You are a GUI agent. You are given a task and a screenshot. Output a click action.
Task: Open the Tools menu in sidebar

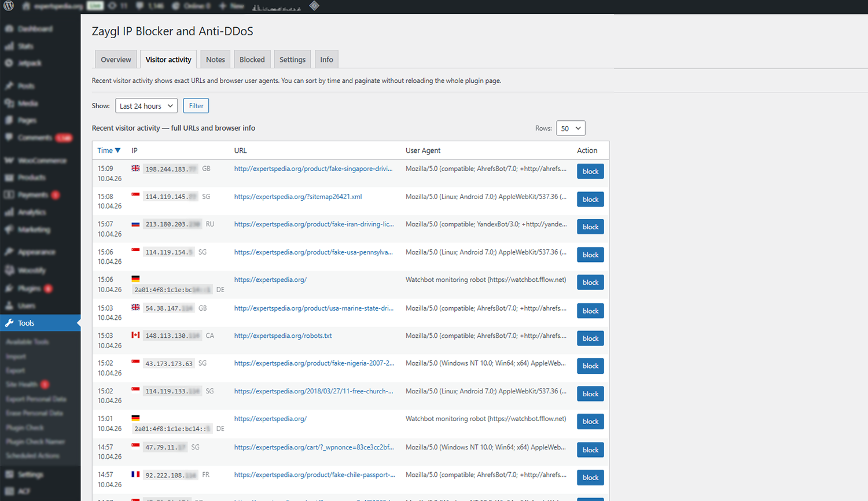coord(41,323)
